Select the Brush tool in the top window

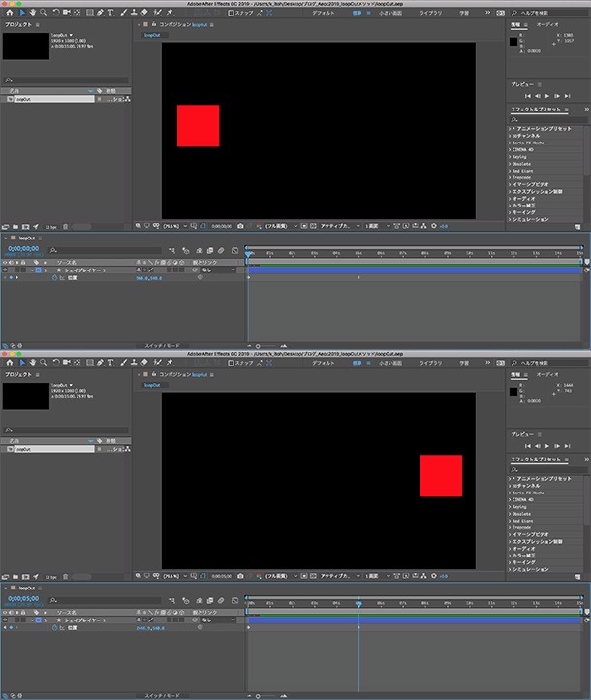click(124, 13)
